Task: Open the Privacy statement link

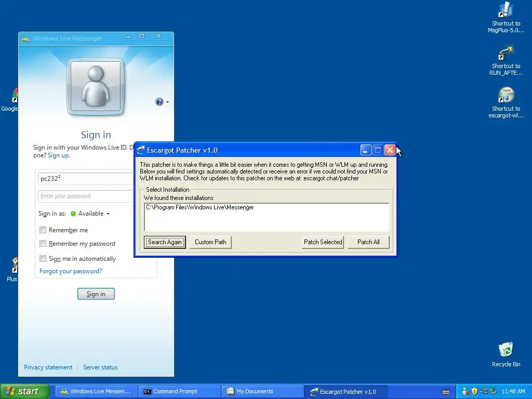Action: [x=48, y=367]
